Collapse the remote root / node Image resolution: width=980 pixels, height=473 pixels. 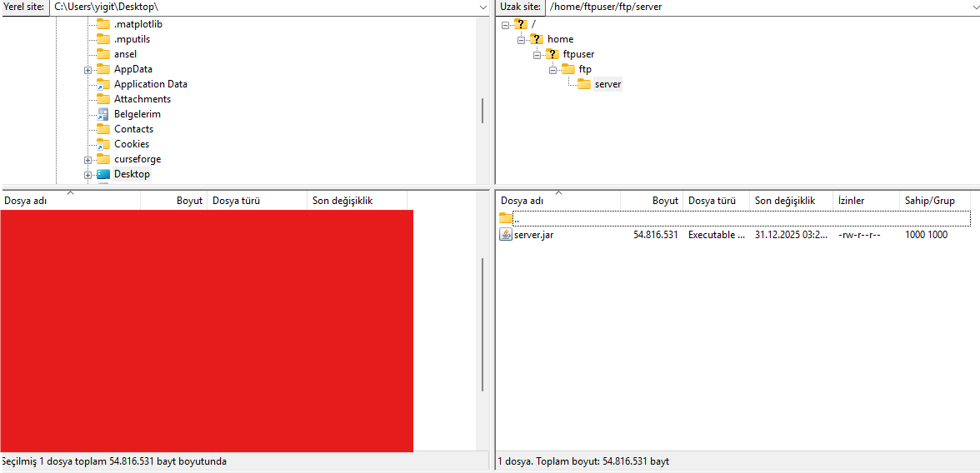click(505, 25)
